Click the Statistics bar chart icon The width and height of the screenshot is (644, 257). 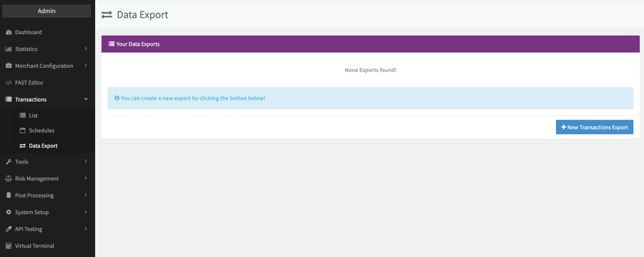coord(9,49)
